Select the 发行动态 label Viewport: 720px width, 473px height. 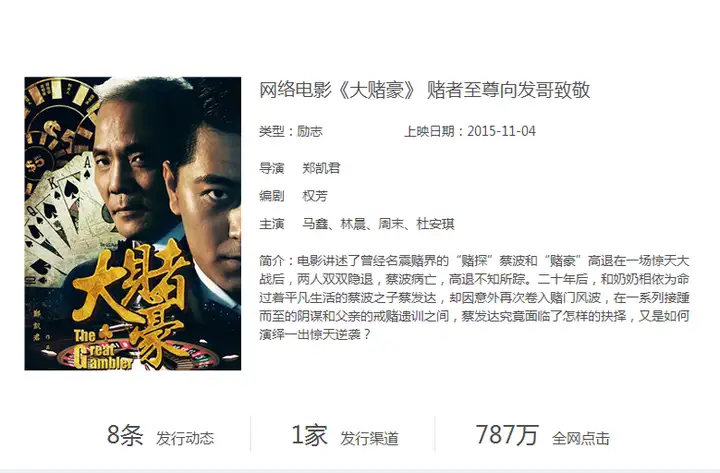[x=185, y=438]
